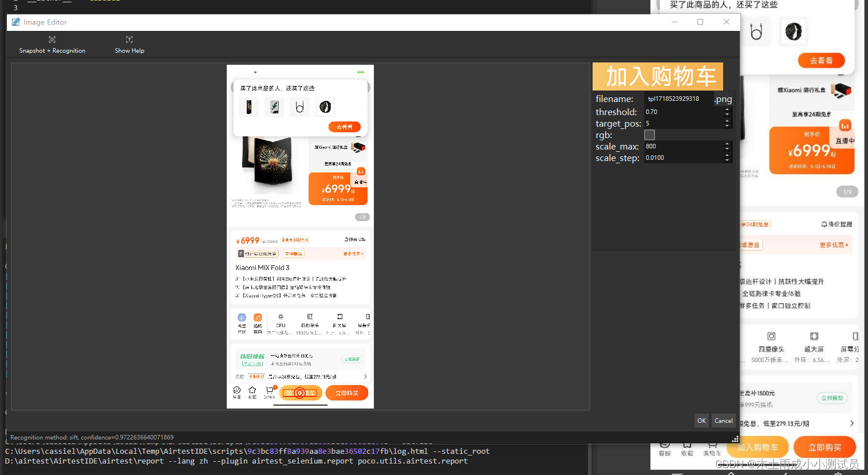This screenshot has width=868, height=475.
Task: Click the blue 机型对比 icon in preview
Action: tap(242, 317)
